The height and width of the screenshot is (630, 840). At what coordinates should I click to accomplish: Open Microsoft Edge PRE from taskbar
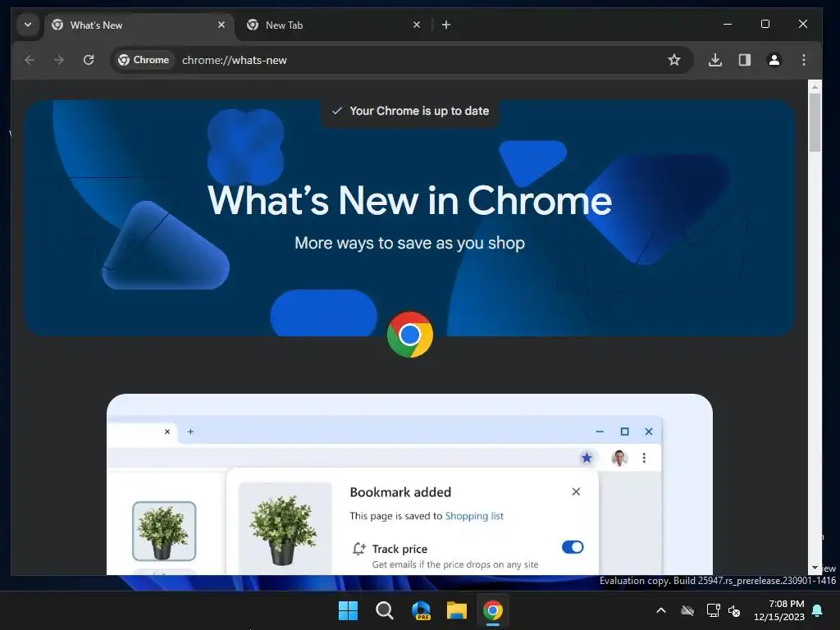[x=421, y=610]
